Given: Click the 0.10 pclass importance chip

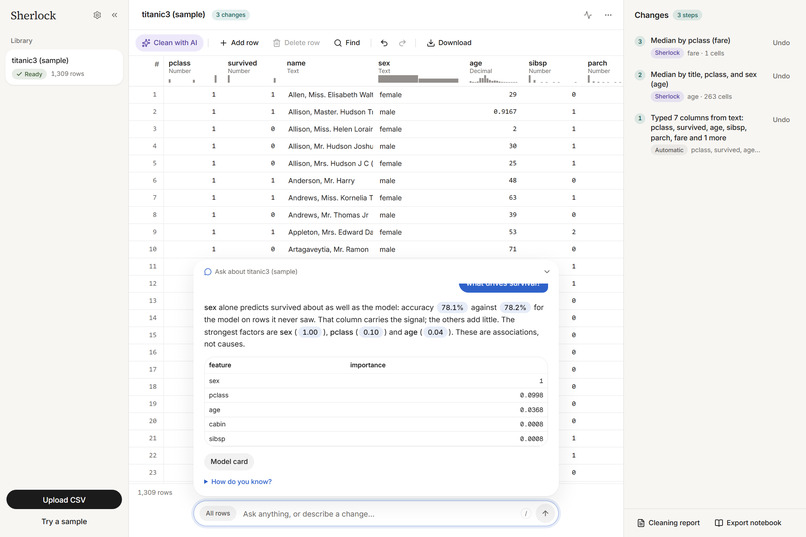Looking at the screenshot, I should coord(371,332).
